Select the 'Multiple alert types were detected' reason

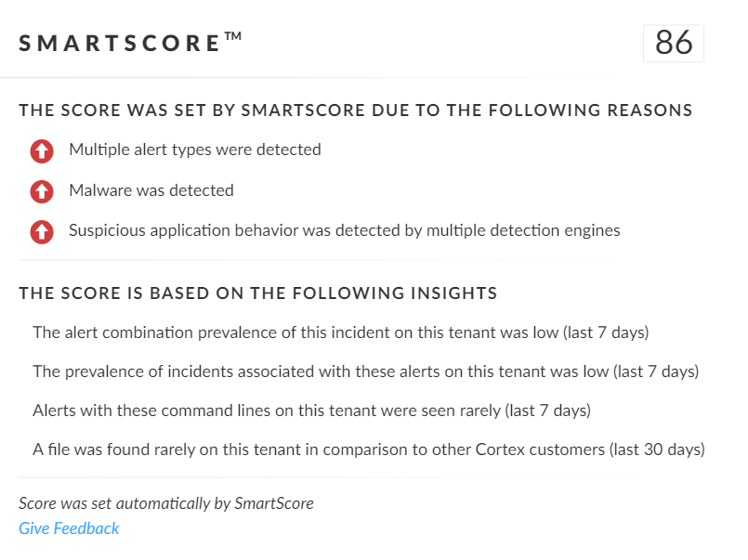tap(195, 150)
